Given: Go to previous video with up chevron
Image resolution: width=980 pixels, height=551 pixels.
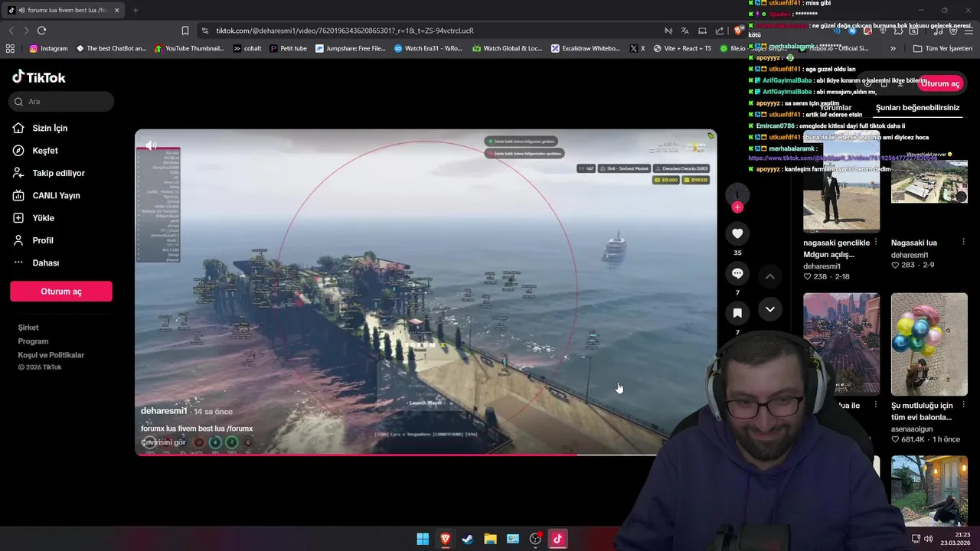Looking at the screenshot, I should [x=770, y=276].
